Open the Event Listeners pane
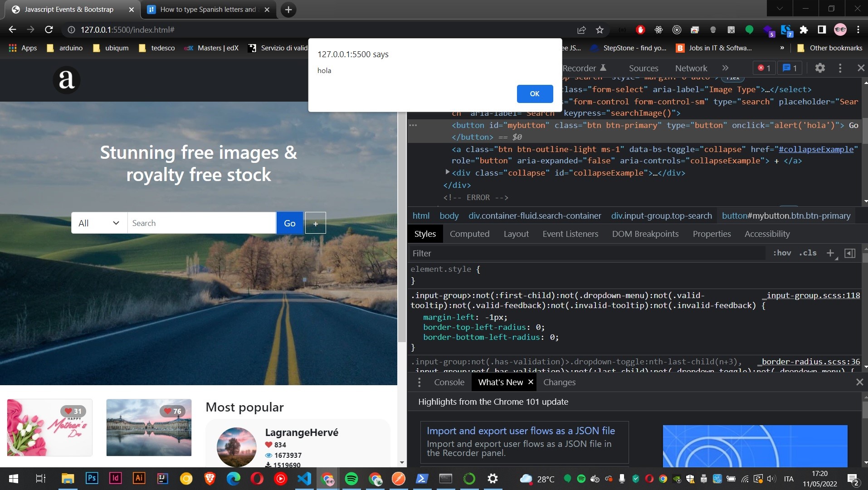The height and width of the screenshot is (490, 868). pyautogui.click(x=570, y=234)
